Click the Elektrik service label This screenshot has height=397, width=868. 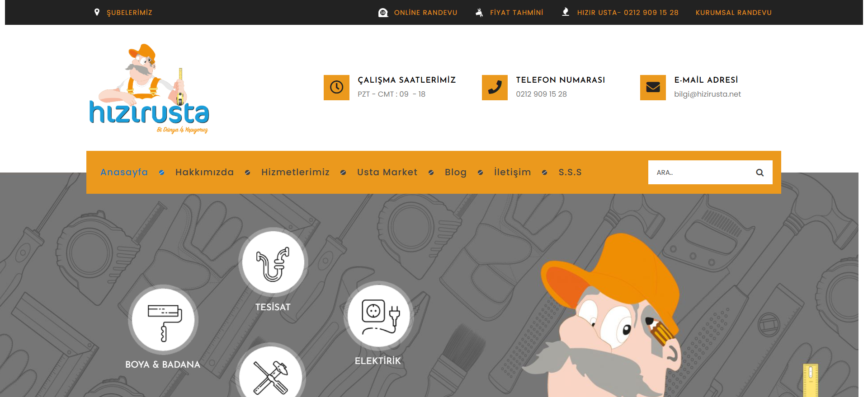point(378,361)
